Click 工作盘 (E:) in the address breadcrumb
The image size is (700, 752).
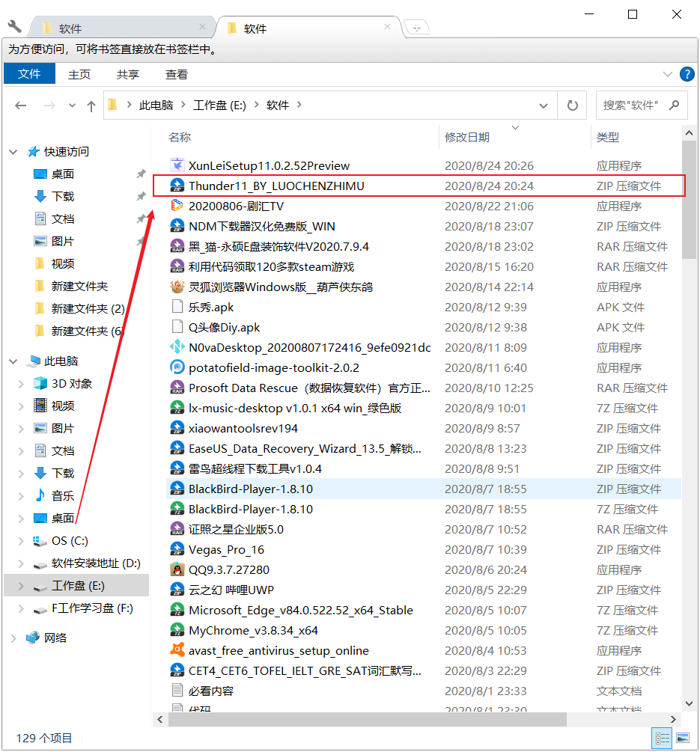[219, 106]
